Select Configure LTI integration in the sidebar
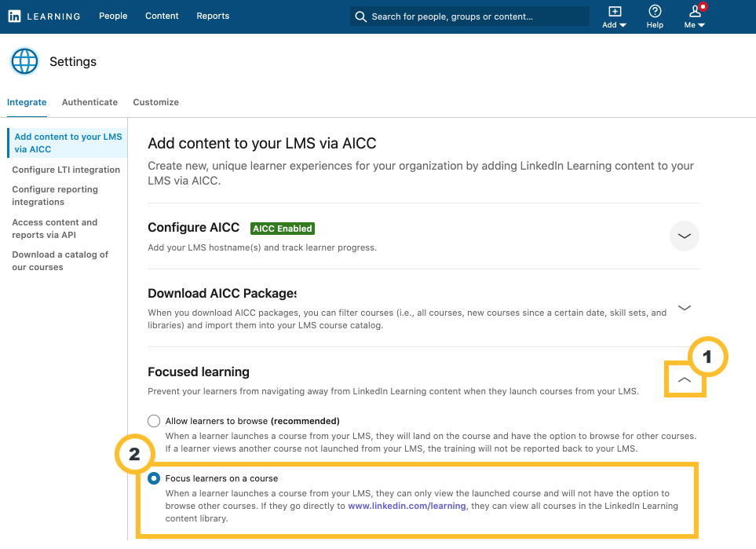 point(66,170)
